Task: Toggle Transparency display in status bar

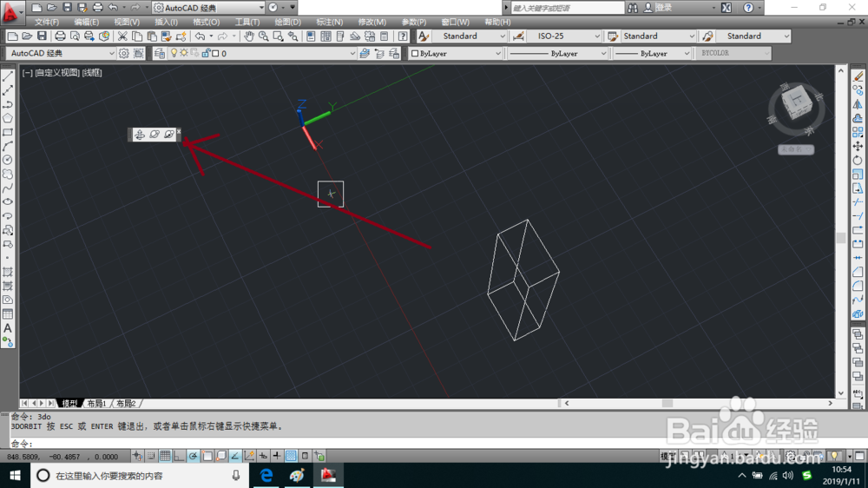Action: pyautogui.click(x=291, y=456)
